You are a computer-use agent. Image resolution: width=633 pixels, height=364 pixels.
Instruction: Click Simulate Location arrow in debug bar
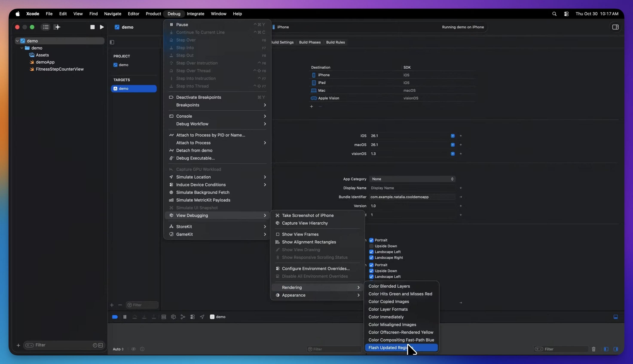[x=202, y=317]
